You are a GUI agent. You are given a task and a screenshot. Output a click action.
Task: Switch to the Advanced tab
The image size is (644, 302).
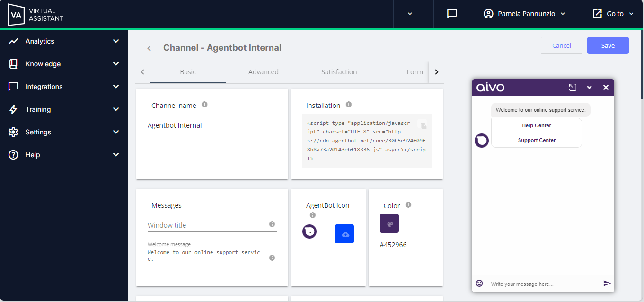[x=263, y=72]
